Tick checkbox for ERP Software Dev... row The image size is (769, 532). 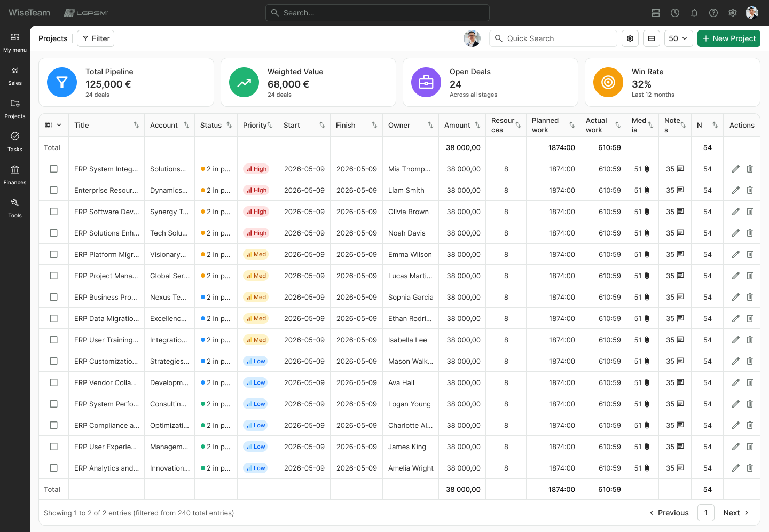pos(53,212)
